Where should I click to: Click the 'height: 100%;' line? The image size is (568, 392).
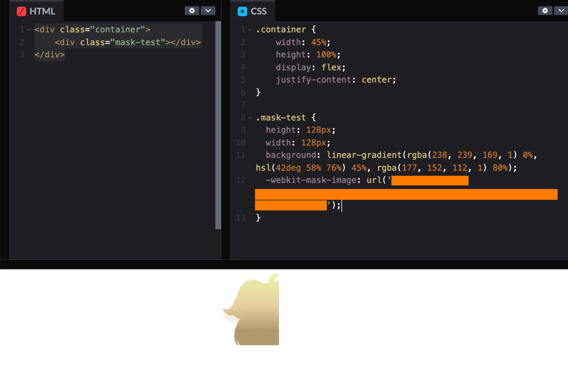[308, 55]
